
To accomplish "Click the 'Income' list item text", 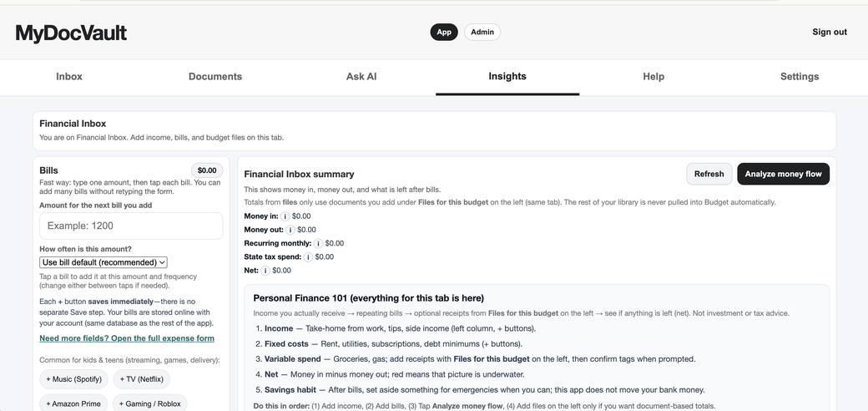I will pyautogui.click(x=401, y=328).
